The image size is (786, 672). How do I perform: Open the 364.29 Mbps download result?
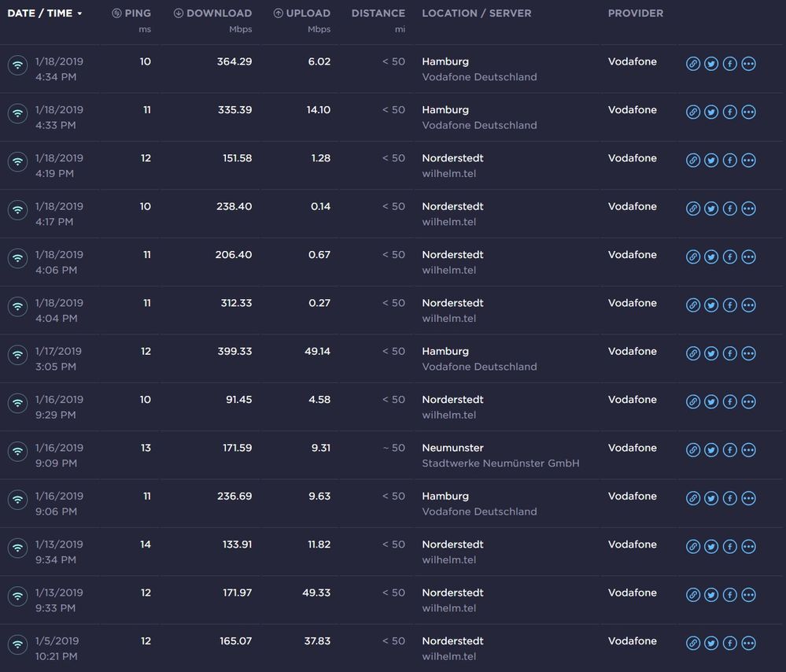tap(234, 61)
